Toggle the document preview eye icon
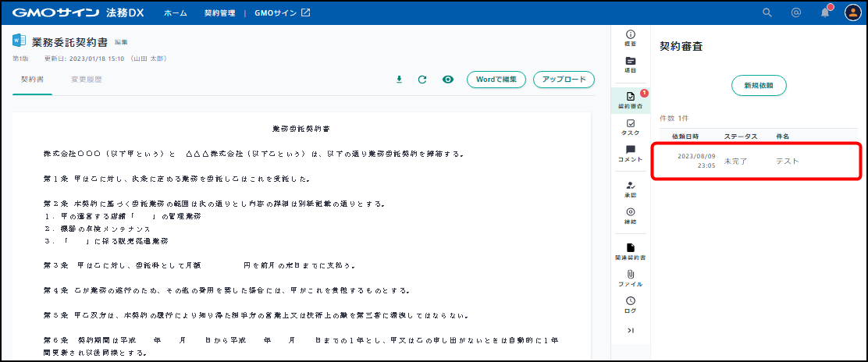This screenshot has height=362, width=868. [448, 80]
